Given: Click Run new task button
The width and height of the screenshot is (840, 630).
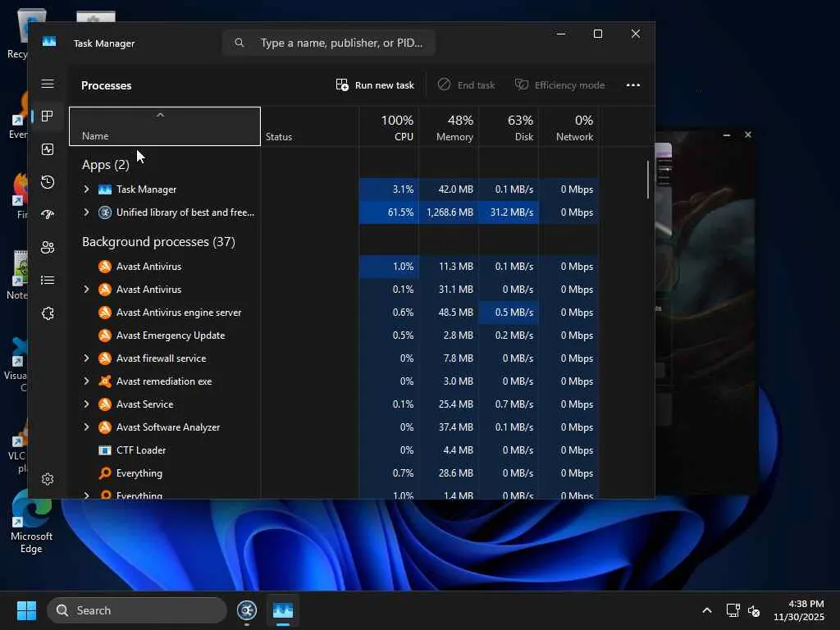Looking at the screenshot, I should click(375, 85).
